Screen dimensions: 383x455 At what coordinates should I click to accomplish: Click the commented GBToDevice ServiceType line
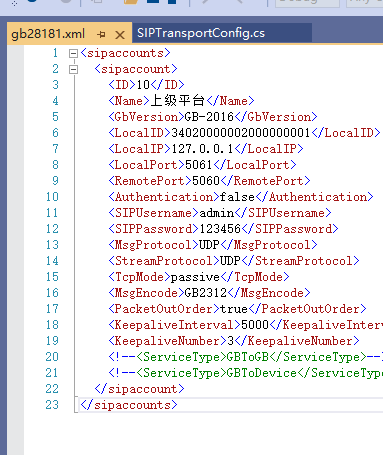pos(245,373)
